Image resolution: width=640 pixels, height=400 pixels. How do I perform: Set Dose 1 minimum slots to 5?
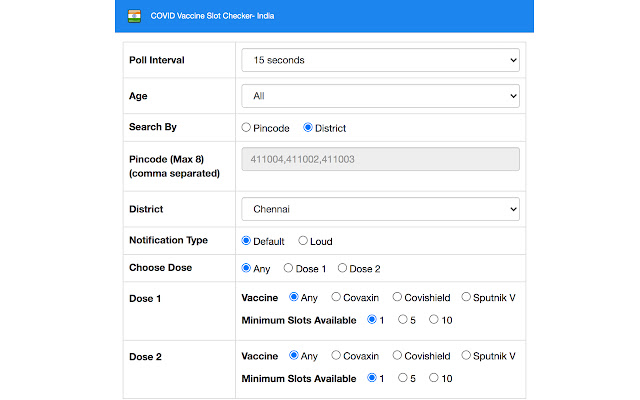tap(402, 320)
